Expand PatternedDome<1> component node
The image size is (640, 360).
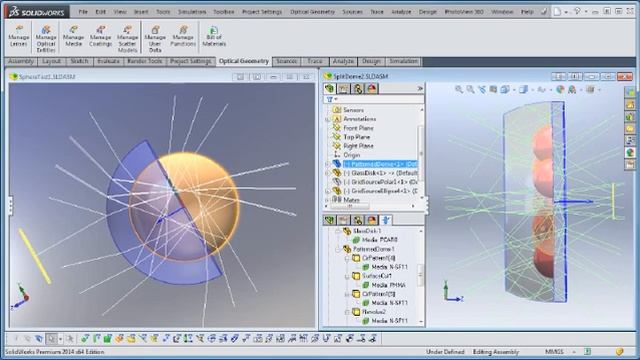click(327, 164)
